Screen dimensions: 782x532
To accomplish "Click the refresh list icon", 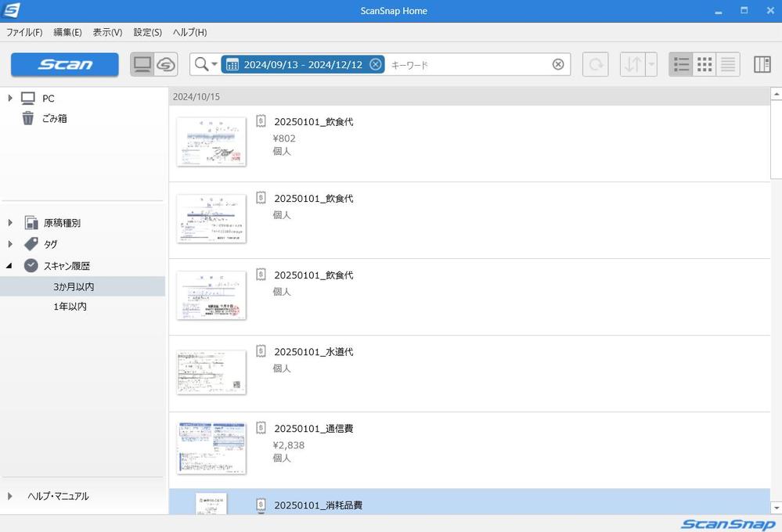I will pyautogui.click(x=596, y=65).
